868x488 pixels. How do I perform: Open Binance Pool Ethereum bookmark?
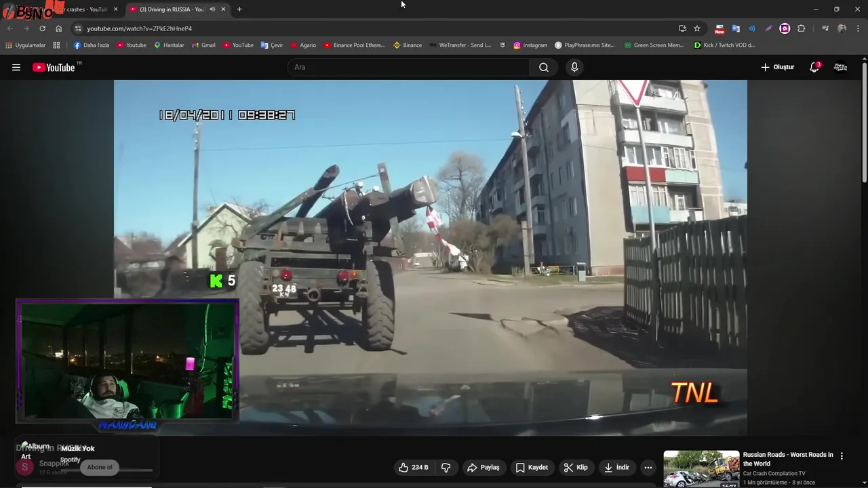pos(354,45)
